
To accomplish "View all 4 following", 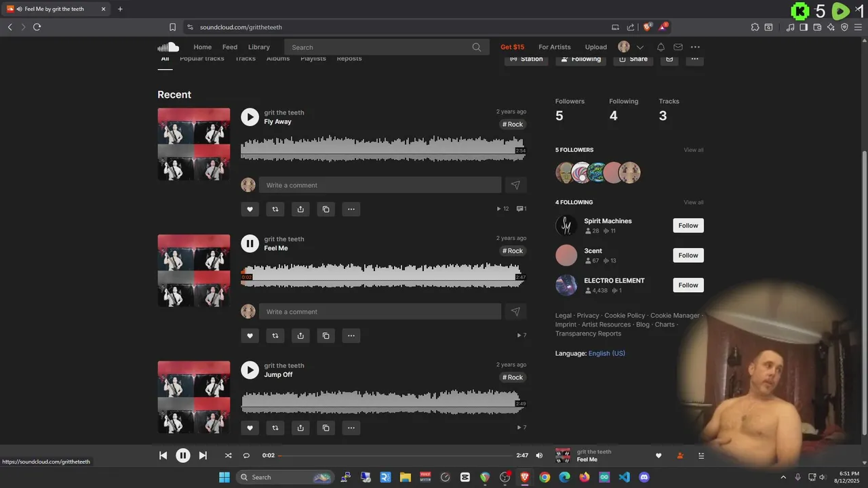I will tap(694, 202).
